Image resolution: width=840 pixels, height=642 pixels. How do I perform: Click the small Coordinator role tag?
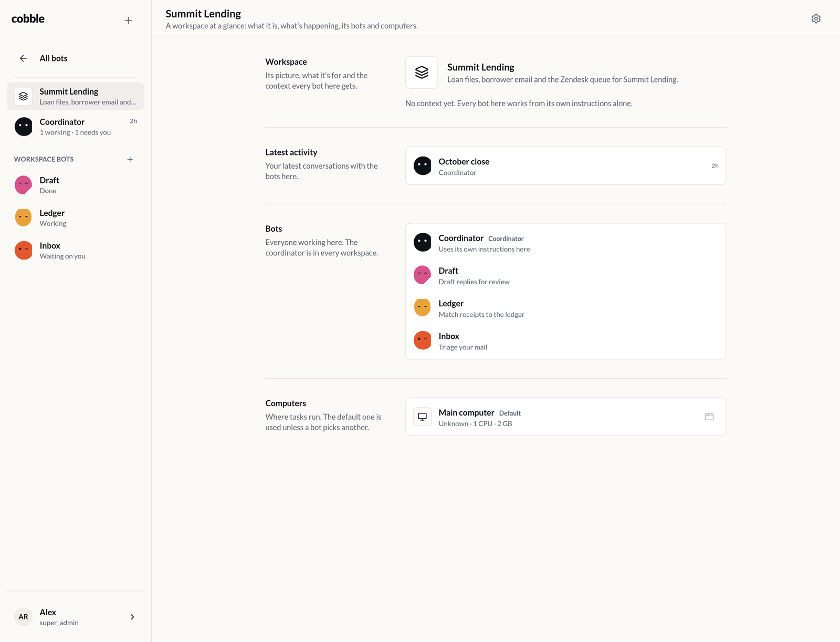(506, 239)
